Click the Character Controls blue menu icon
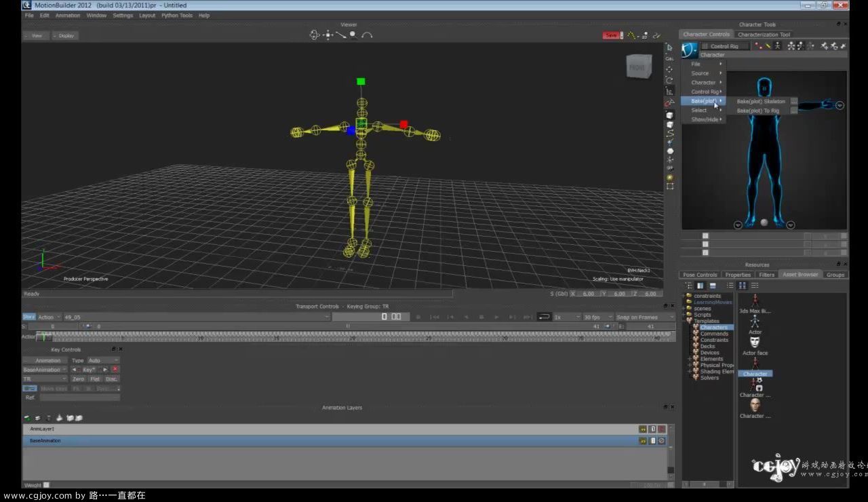Screen dimensions: 868x502 [x=689, y=50]
